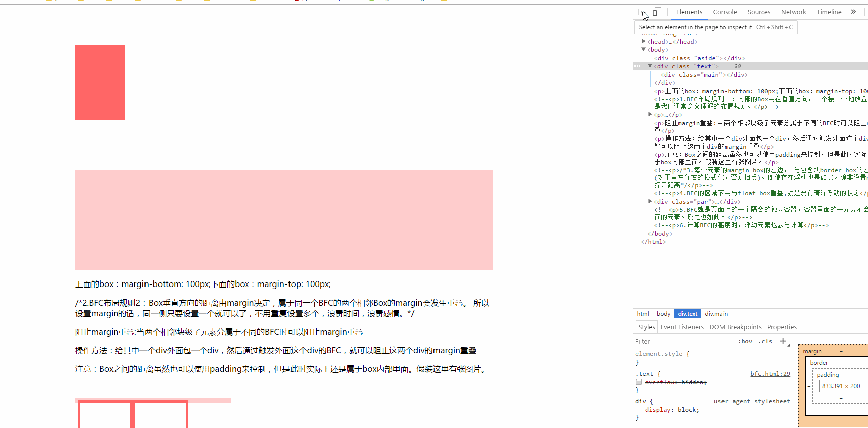Toggle the .cls element classes button

point(765,341)
